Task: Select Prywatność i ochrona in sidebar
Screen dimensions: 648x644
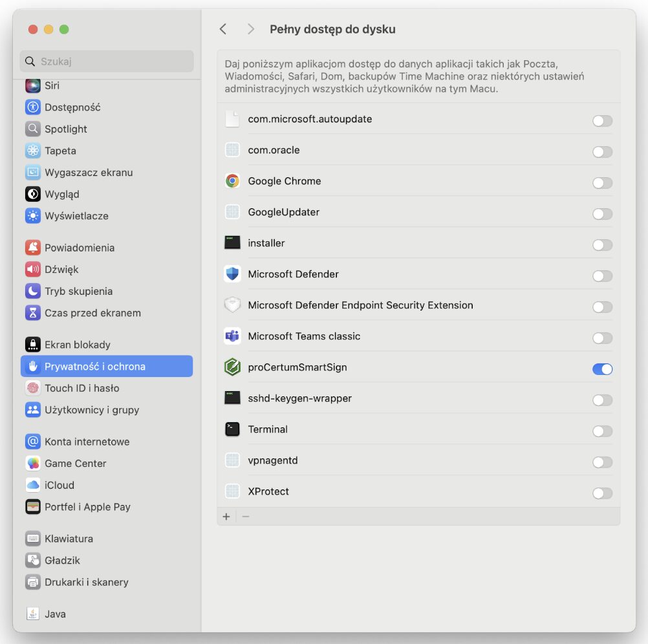Action: pyautogui.click(x=107, y=366)
